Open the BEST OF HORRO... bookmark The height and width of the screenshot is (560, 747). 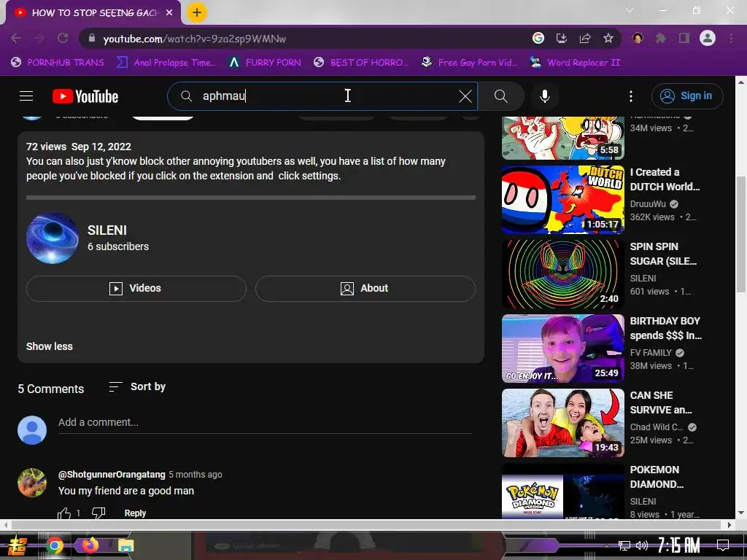tap(361, 63)
